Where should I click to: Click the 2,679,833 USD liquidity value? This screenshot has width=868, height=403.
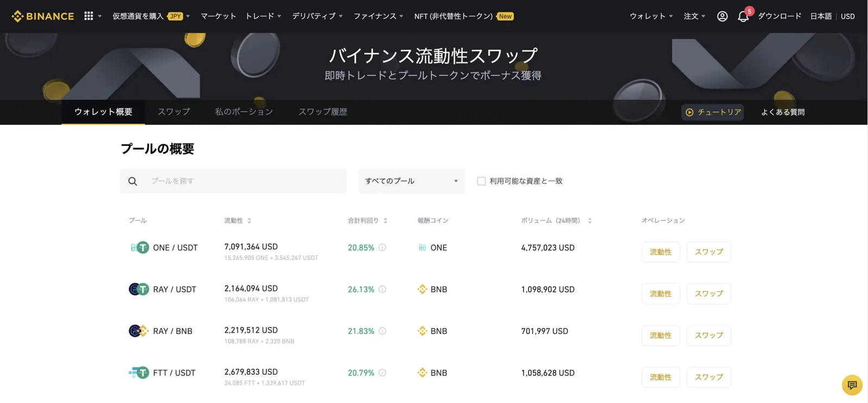pos(251,372)
